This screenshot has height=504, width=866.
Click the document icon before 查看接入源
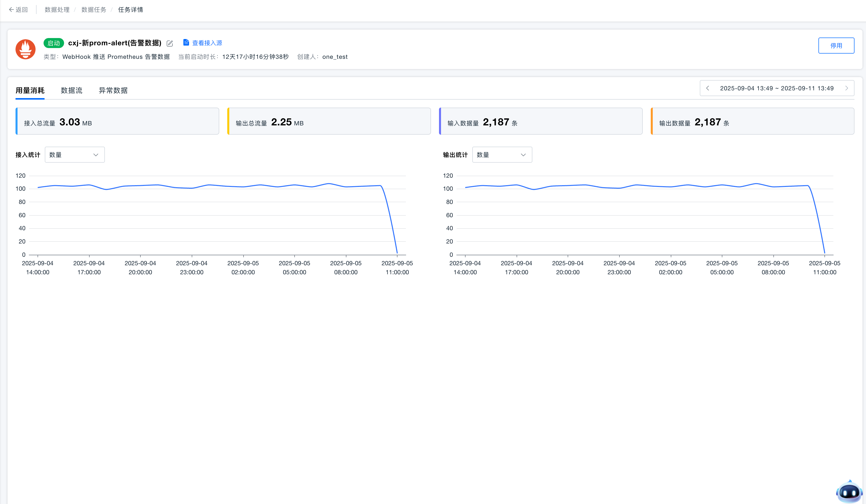tap(186, 42)
